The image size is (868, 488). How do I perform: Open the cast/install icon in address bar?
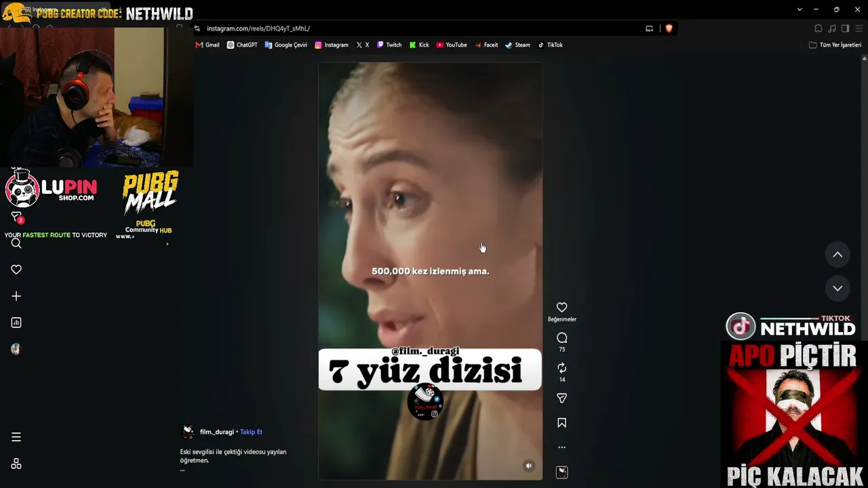pyautogui.click(x=649, y=28)
